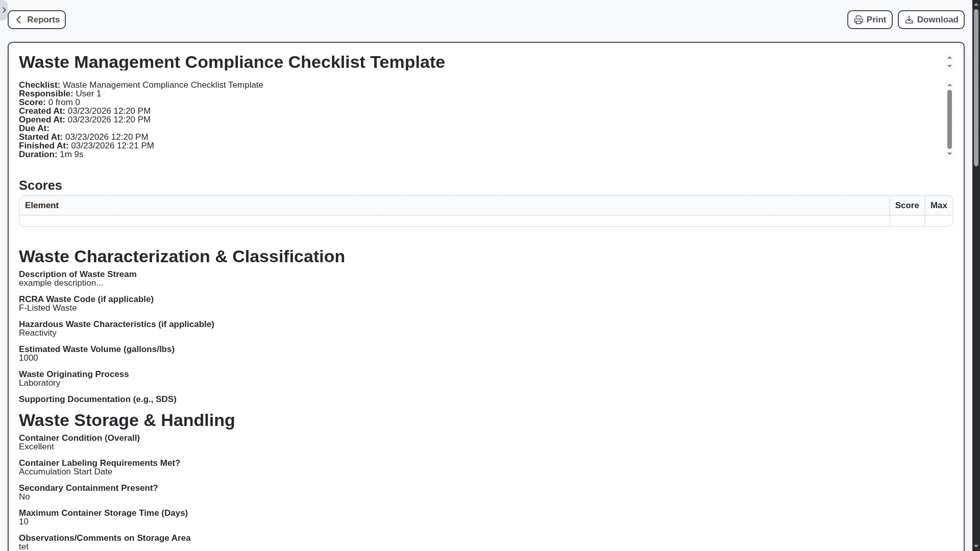Download the checklist report
The image size is (980, 551).
pos(931,20)
